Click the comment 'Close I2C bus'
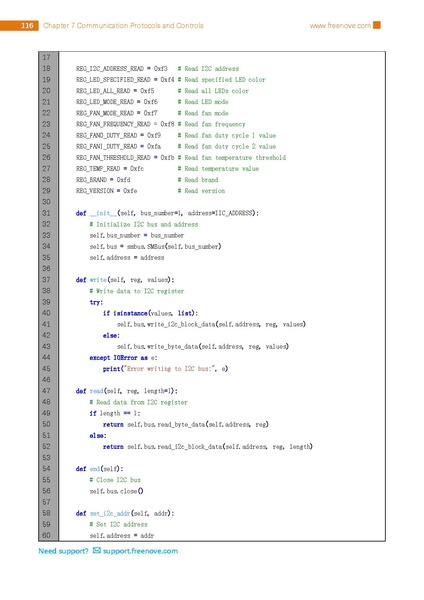 (115, 480)
